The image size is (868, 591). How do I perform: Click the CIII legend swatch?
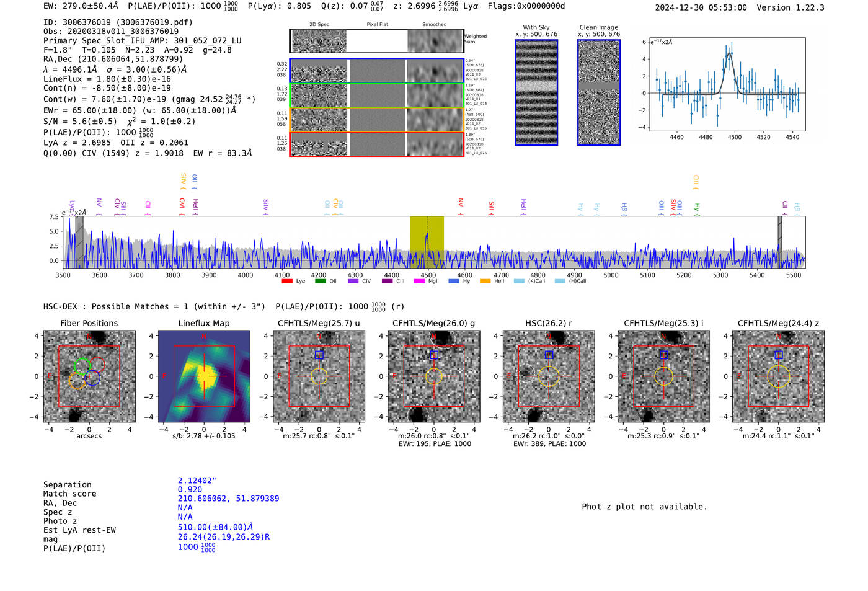pyautogui.click(x=387, y=282)
